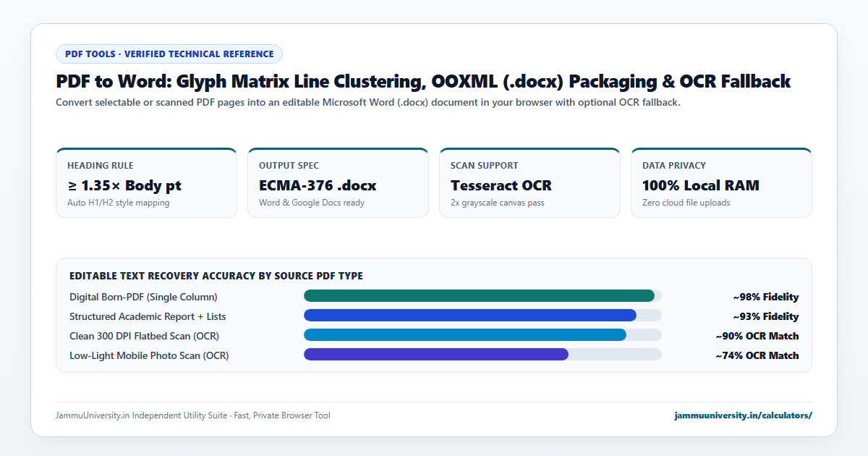The image size is (868, 456).
Task: Select the Scan Support card label
Action: point(485,166)
